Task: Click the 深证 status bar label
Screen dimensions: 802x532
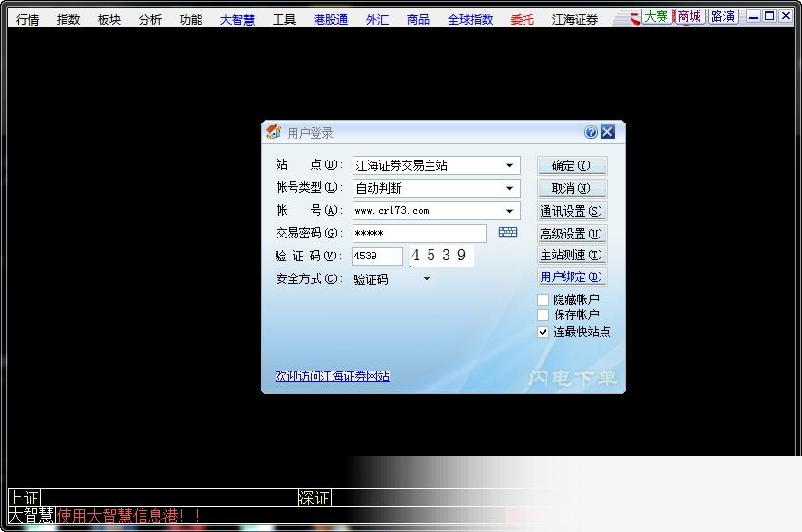Action: click(315, 498)
